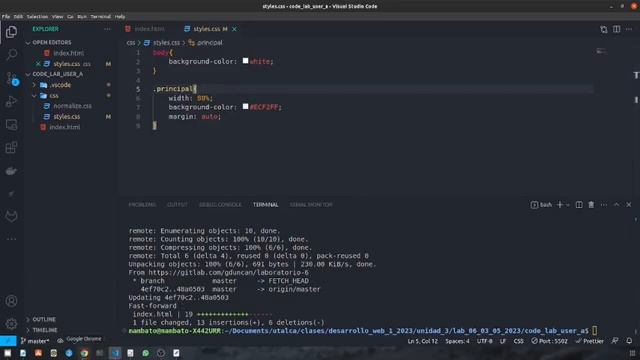Open terminal panel more actions ellipsis
640x360 pixels.
click(604, 204)
